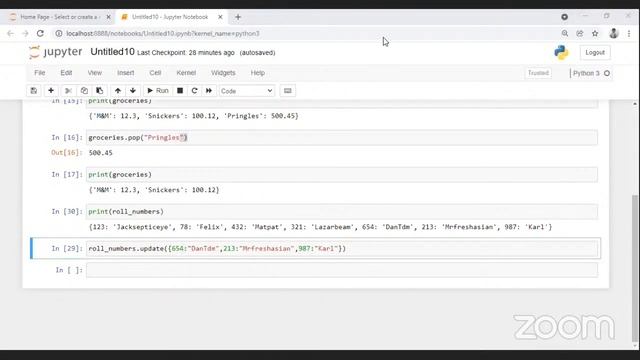The width and height of the screenshot is (640, 360).
Task: Go forward in browser history
Action: (25, 33)
